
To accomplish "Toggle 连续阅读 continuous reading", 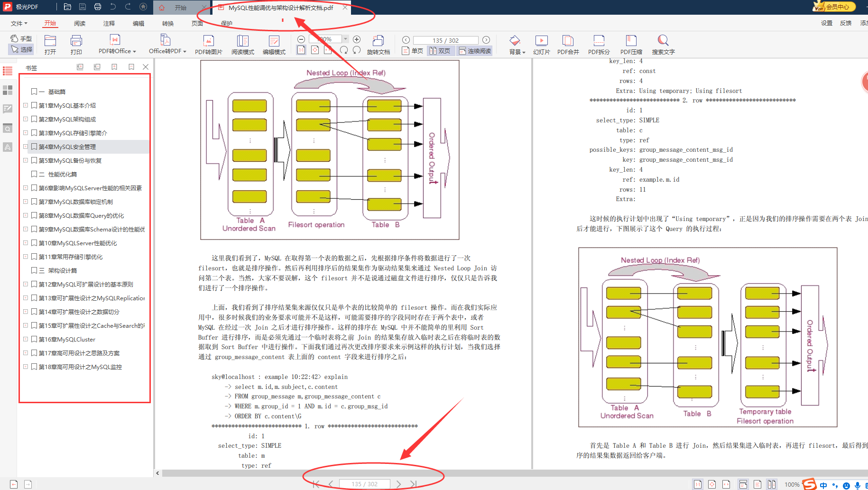I will point(474,51).
